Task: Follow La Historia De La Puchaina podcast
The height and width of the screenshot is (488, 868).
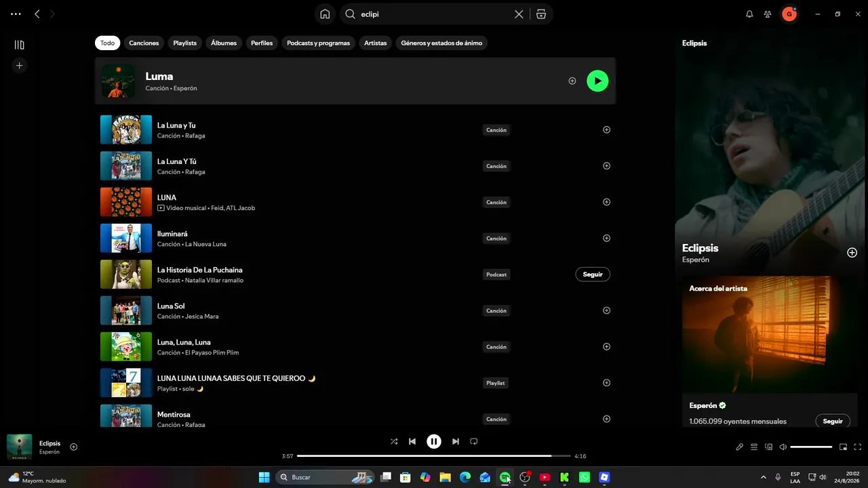Action: [593, 274]
